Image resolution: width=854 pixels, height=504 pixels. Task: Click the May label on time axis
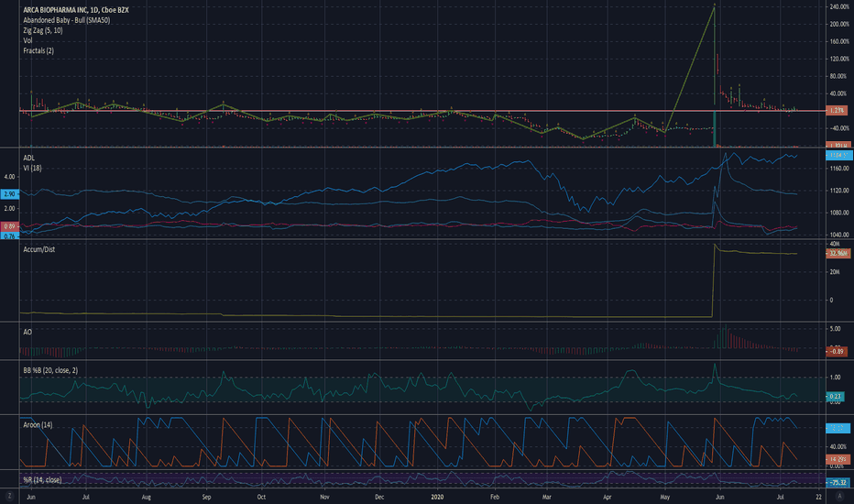[x=664, y=497]
